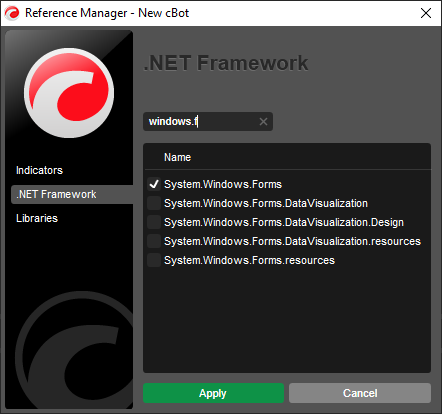Close the Reference Manager window
442x414 pixels.
pyautogui.click(x=426, y=13)
